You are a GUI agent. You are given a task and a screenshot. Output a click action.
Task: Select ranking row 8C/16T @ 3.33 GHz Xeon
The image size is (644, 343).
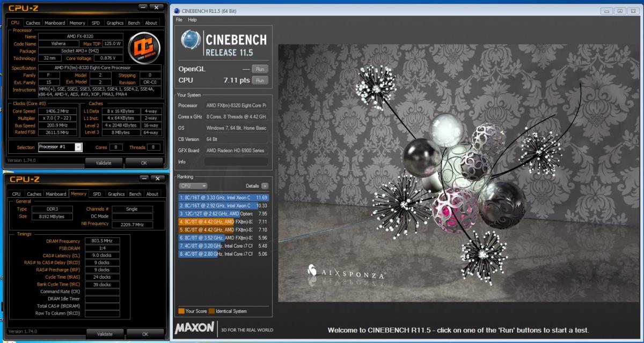coord(223,198)
